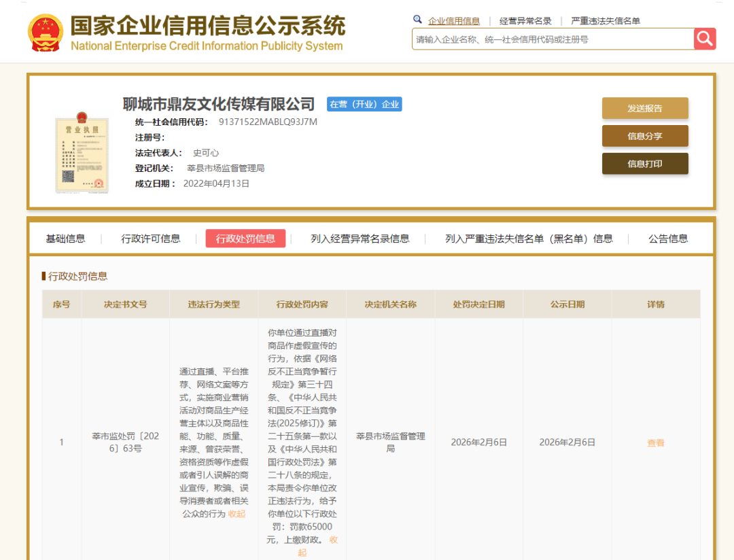Click the 信息打印 button
Viewport: 734px width, 560px height.
tap(644, 163)
